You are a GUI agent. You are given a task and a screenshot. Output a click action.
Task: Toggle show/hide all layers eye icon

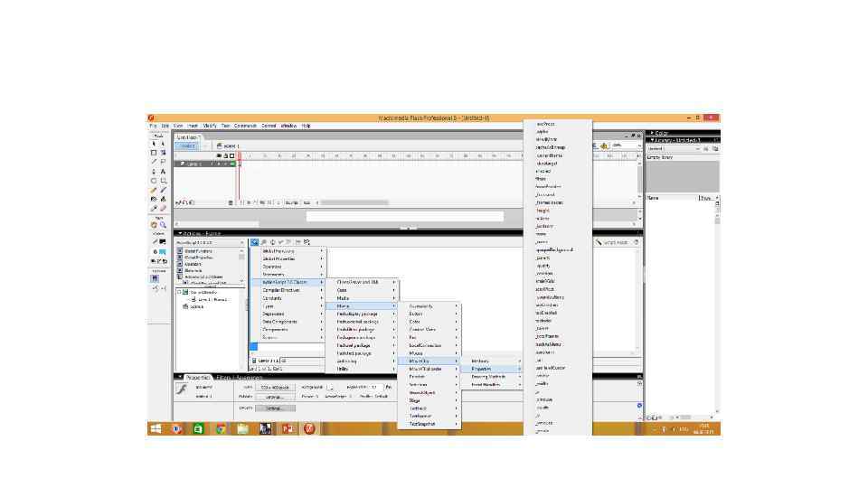pyautogui.click(x=220, y=156)
